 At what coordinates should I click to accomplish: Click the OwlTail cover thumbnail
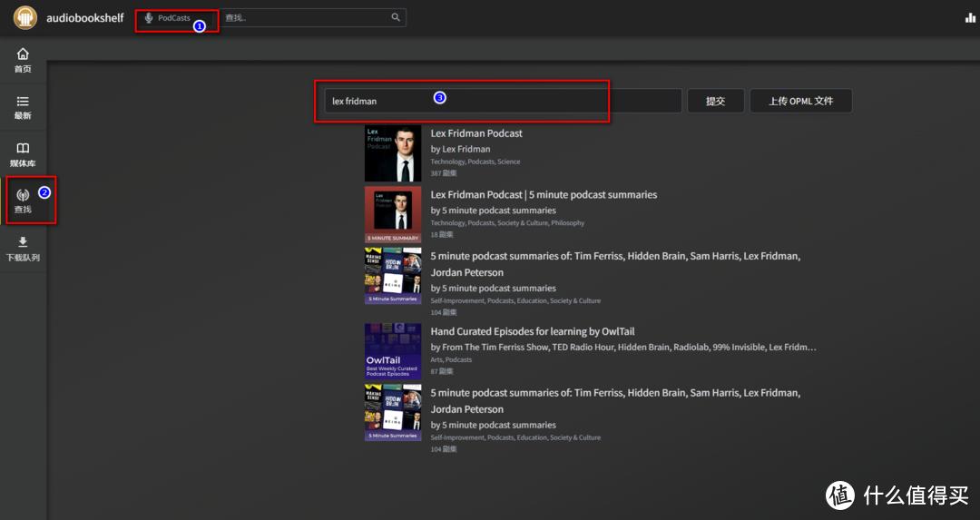[393, 351]
